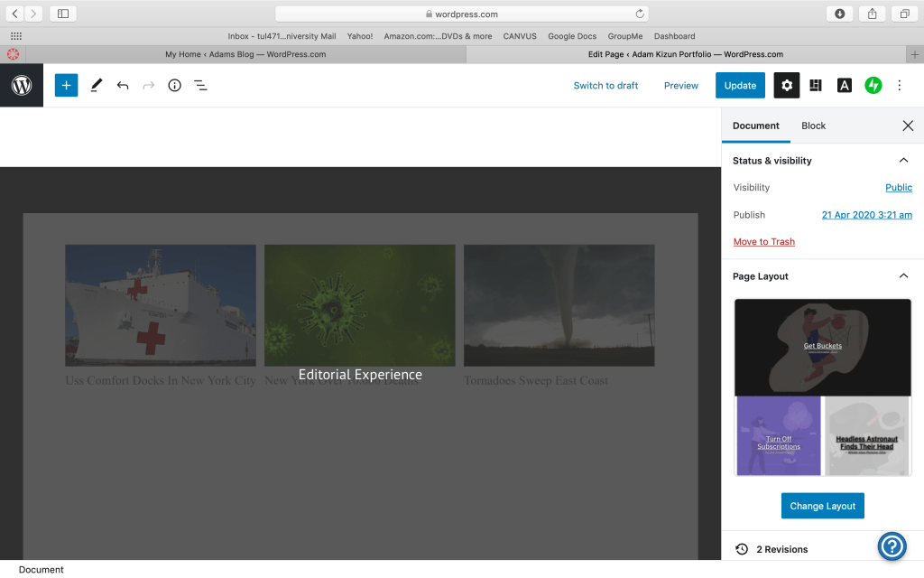Switch to the Block tab

(x=813, y=126)
